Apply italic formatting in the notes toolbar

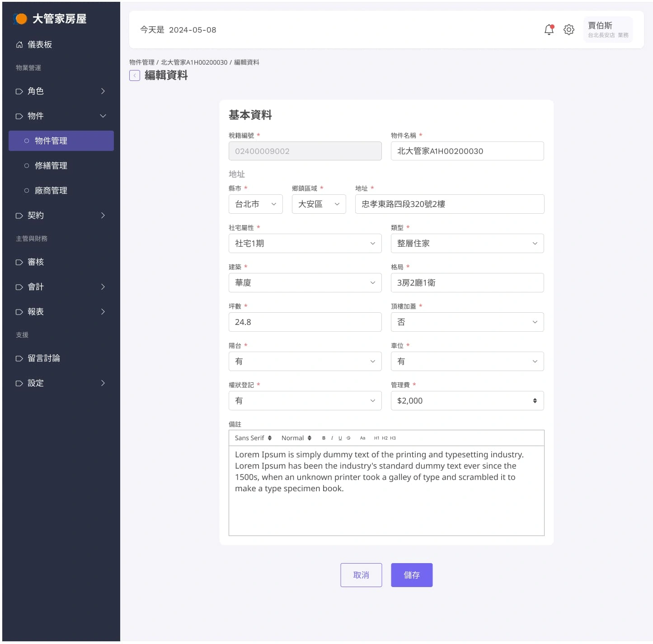(x=332, y=437)
